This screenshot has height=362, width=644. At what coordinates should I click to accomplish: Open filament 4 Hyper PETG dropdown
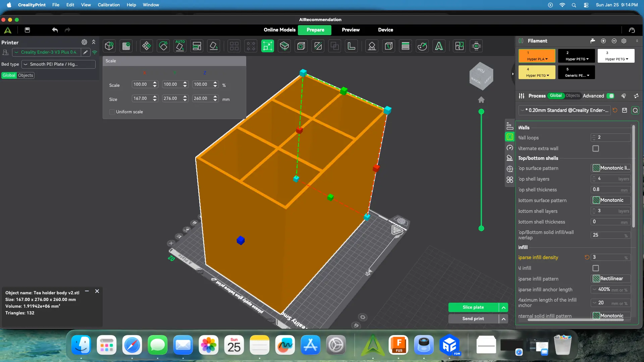pos(537,76)
